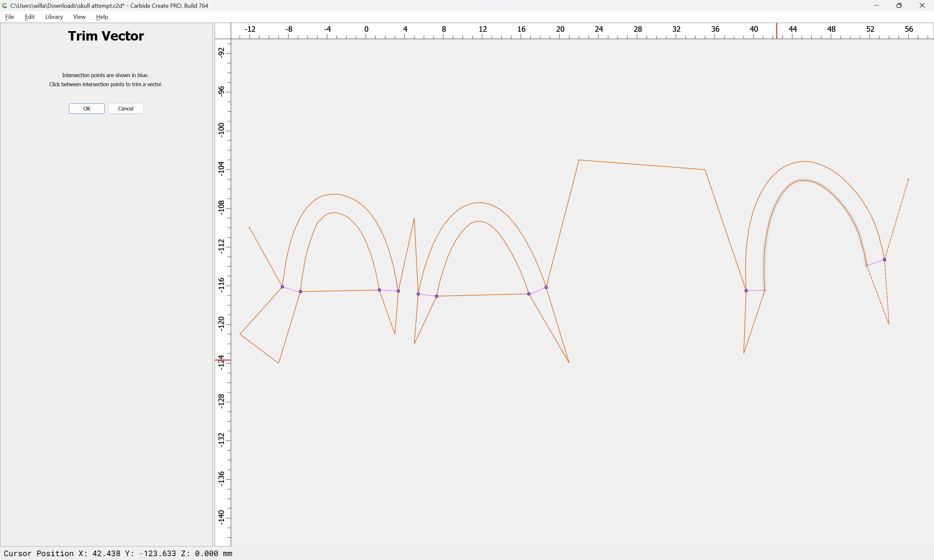Close the Carbide Create window
This screenshot has width=934, height=560.
click(x=922, y=6)
